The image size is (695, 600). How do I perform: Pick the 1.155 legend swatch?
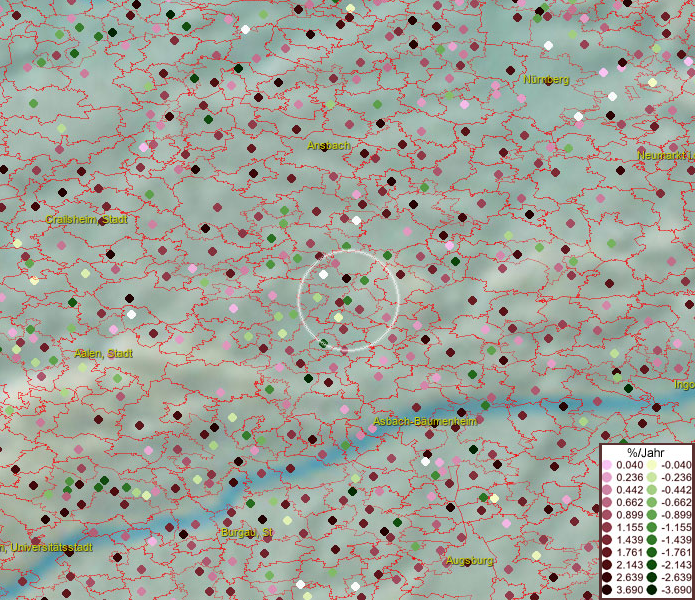click(x=607, y=527)
